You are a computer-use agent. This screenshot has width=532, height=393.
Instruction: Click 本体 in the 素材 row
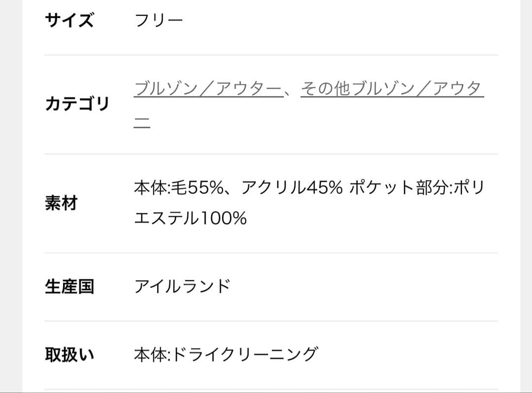150,188
